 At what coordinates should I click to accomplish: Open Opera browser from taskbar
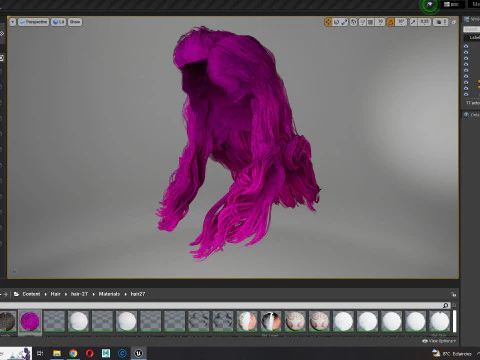tap(90, 353)
